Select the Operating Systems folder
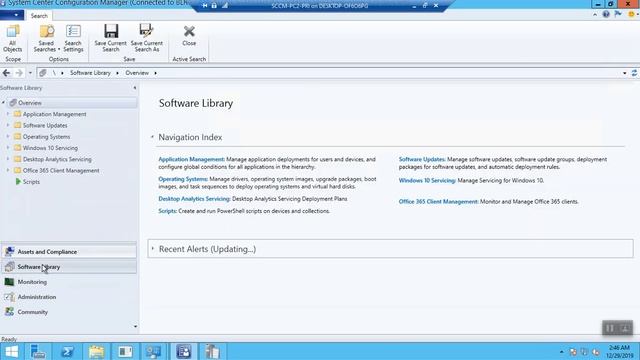 pyautogui.click(x=42, y=137)
